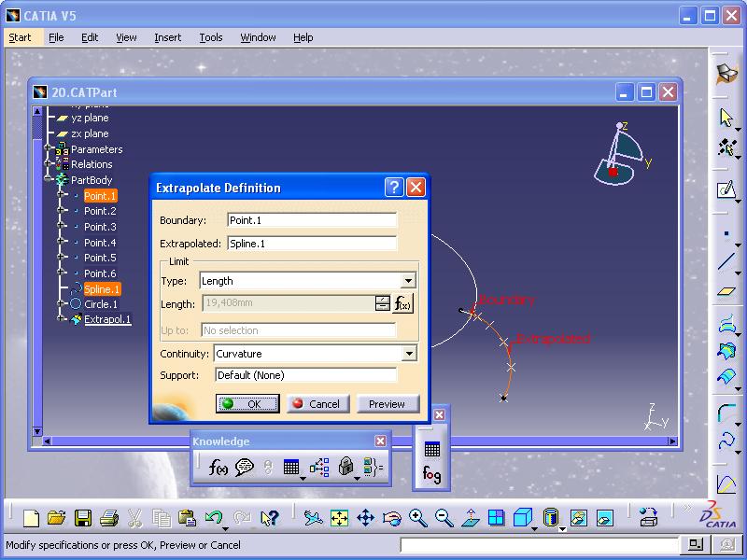Click the Knowledge Expert lock icon

tap(346, 468)
